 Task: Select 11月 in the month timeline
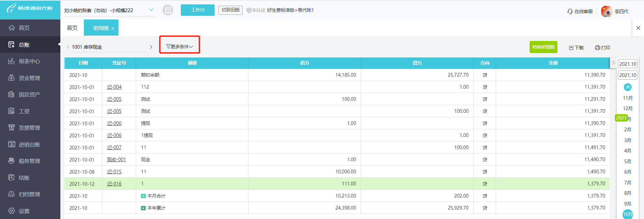628,98
